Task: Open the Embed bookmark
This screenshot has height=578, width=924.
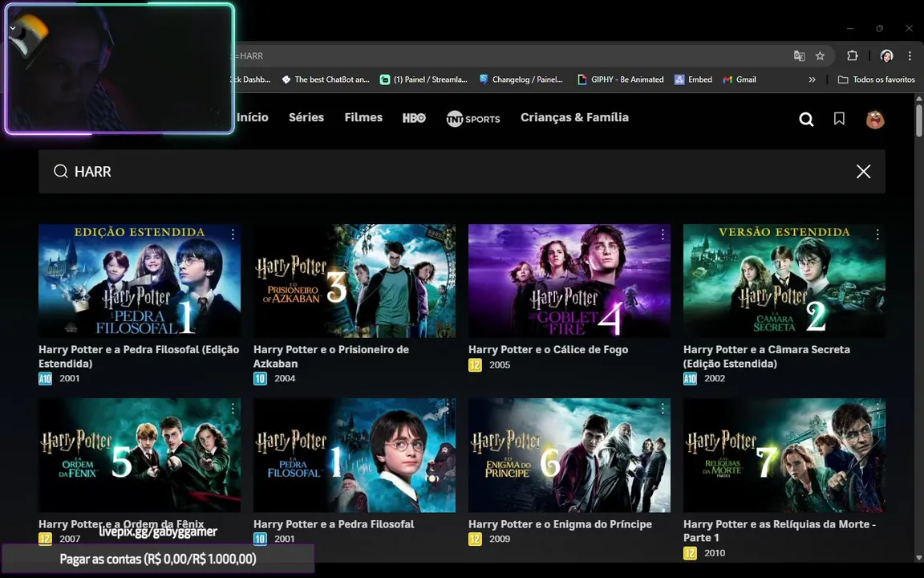Action: click(693, 79)
